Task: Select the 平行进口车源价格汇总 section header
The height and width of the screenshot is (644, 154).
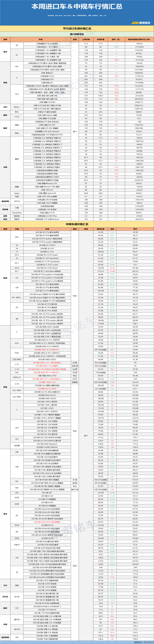Action: [77, 28]
